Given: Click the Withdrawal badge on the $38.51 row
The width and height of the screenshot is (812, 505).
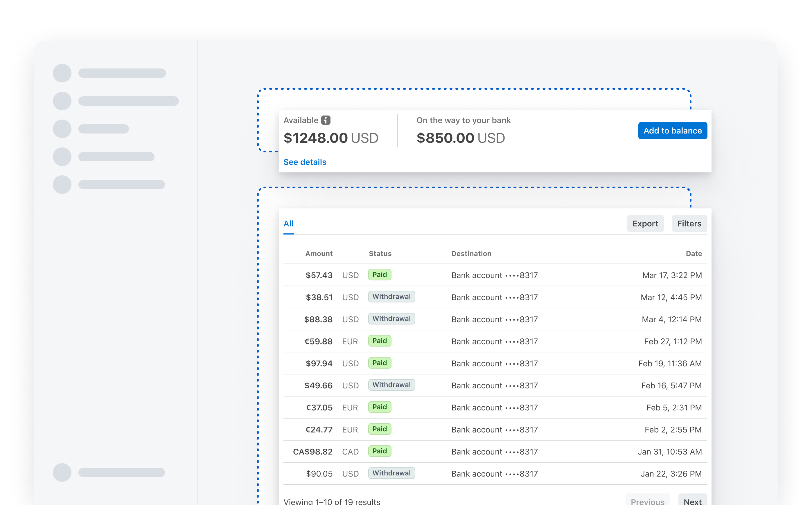Looking at the screenshot, I should point(391,297).
